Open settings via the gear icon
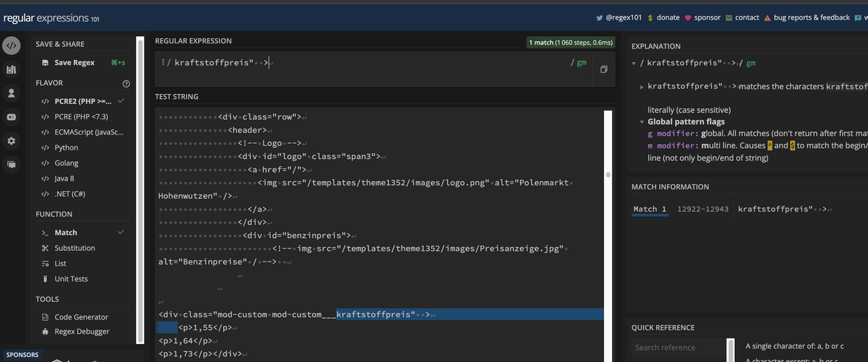Viewport: 868px width, 362px height. [11, 140]
